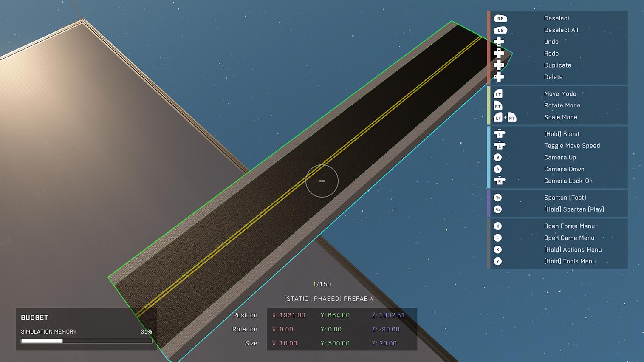The height and width of the screenshot is (362, 644).
Task: Click the 31% memory percentage
Action: point(147,331)
